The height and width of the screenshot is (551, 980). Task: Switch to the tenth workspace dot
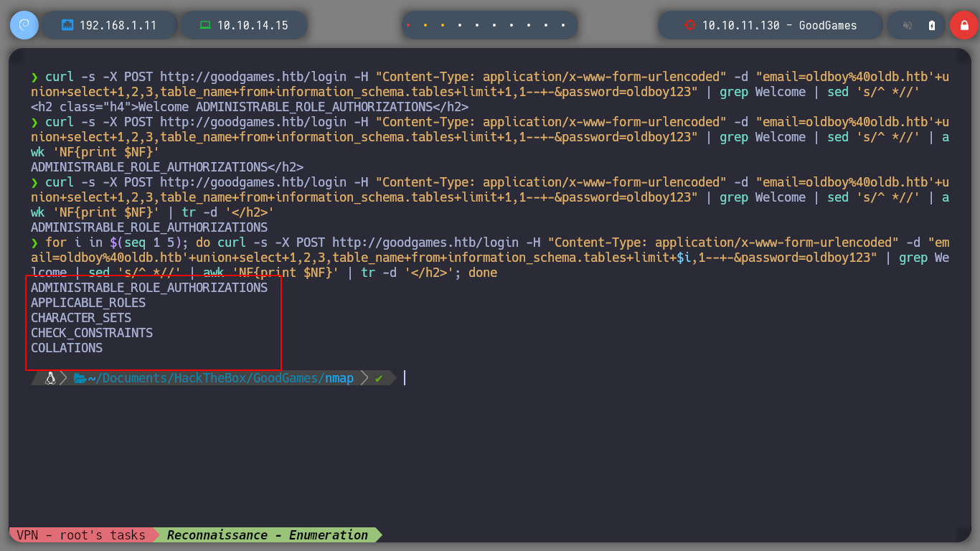click(x=563, y=25)
